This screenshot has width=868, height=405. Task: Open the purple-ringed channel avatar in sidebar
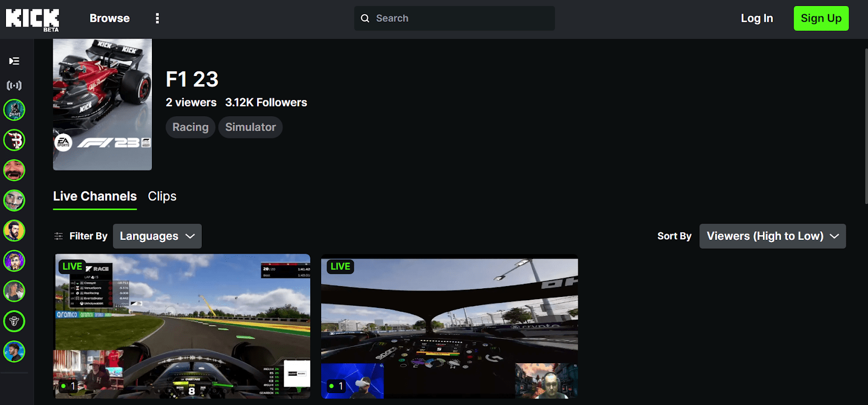14,261
